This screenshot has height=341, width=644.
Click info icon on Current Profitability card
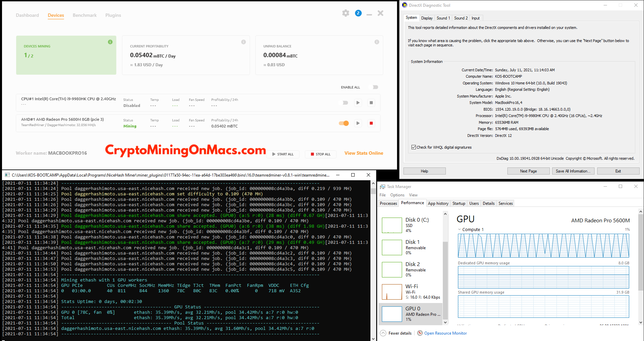point(244,42)
